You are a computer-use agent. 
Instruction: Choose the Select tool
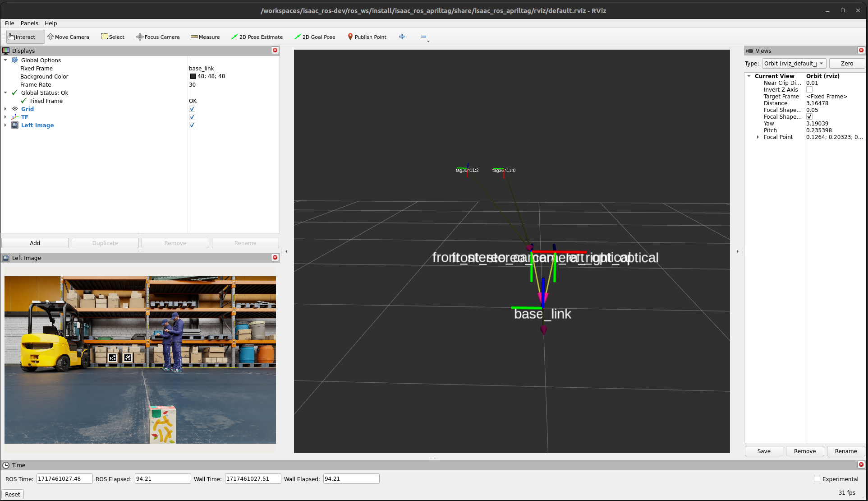pos(112,37)
